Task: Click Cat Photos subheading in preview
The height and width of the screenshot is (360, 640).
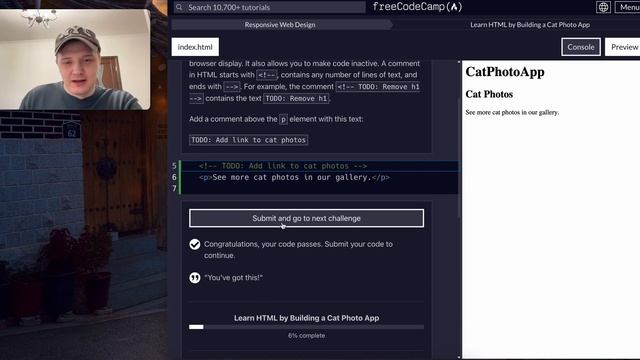Action: 489,94
